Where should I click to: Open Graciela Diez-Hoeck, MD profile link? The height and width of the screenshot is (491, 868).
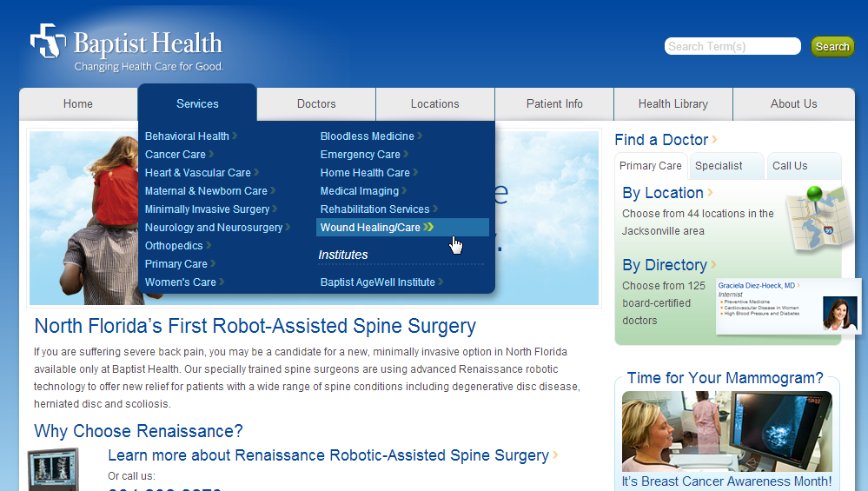point(756,286)
